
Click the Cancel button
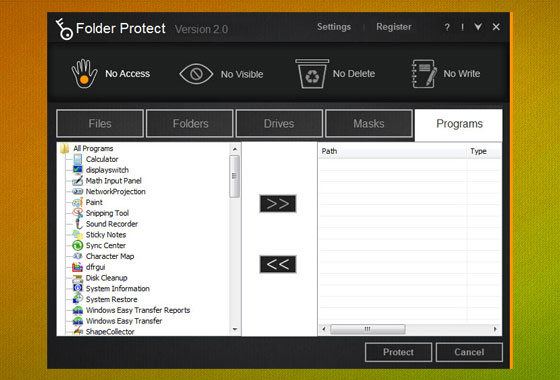[x=469, y=352]
